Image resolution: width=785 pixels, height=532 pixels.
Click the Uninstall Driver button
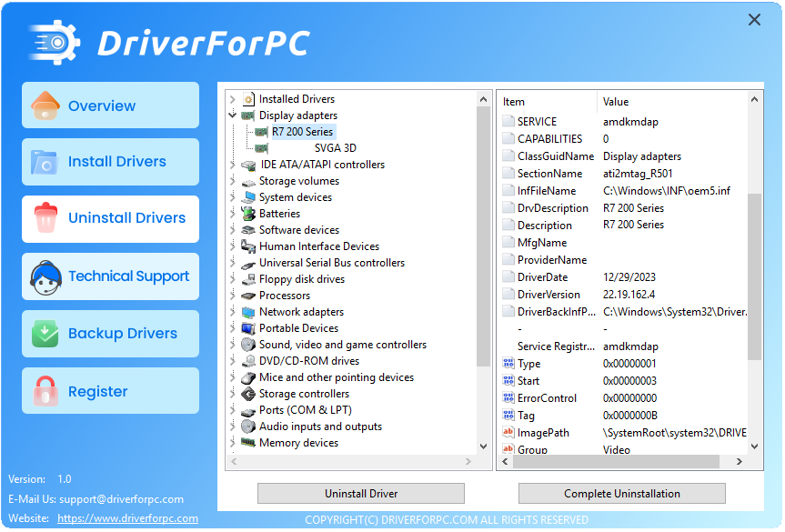point(361,494)
